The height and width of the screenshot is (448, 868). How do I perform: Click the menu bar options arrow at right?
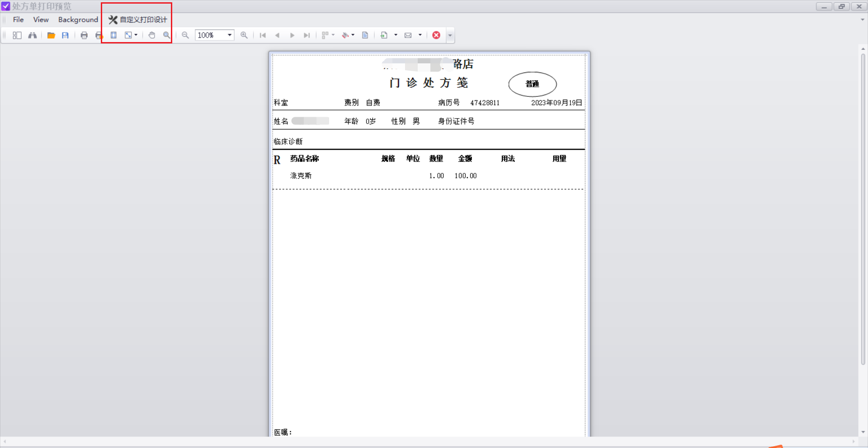coord(863,19)
